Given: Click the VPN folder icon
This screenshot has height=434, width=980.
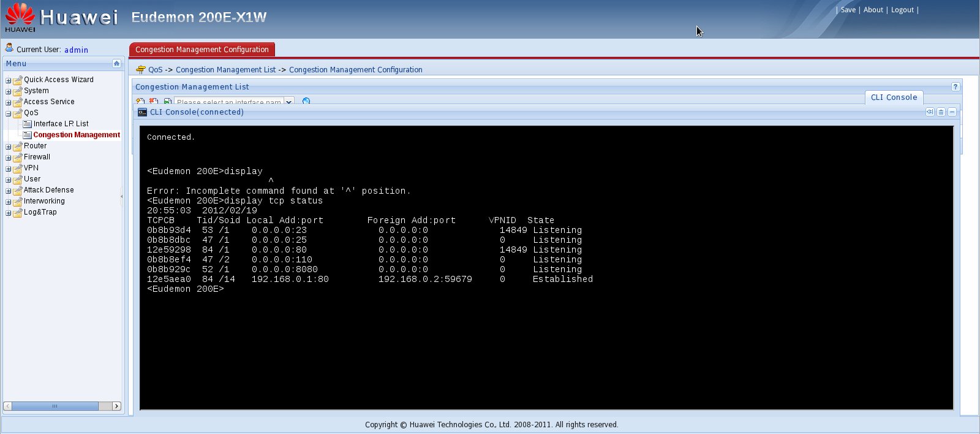Looking at the screenshot, I should tap(18, 169).
